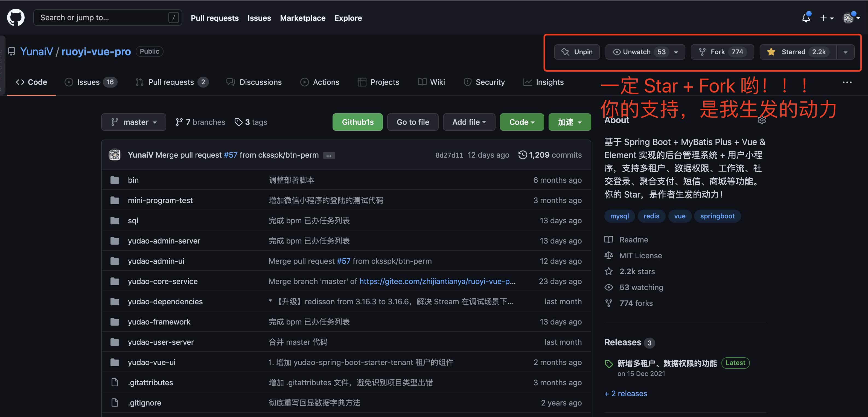Open the + 2 releases link
This screenshot has height=417, width=868.
[x=626, y=393]
